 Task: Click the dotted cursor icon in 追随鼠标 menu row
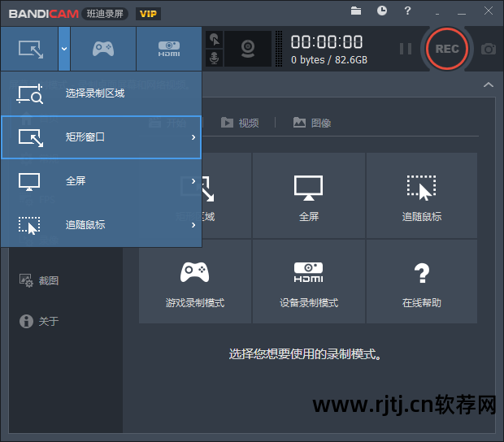coord(29,226)
